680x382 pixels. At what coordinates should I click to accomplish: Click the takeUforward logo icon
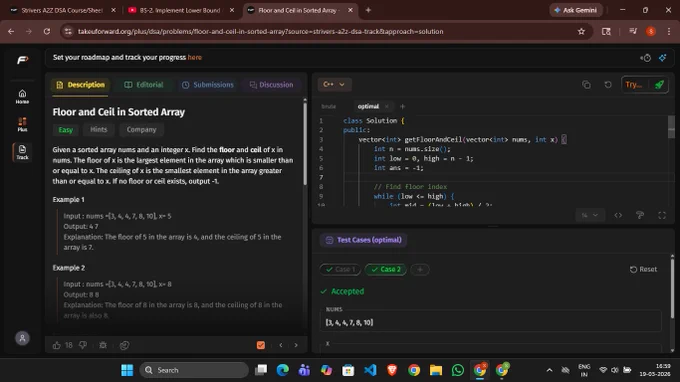coord(23,60)
